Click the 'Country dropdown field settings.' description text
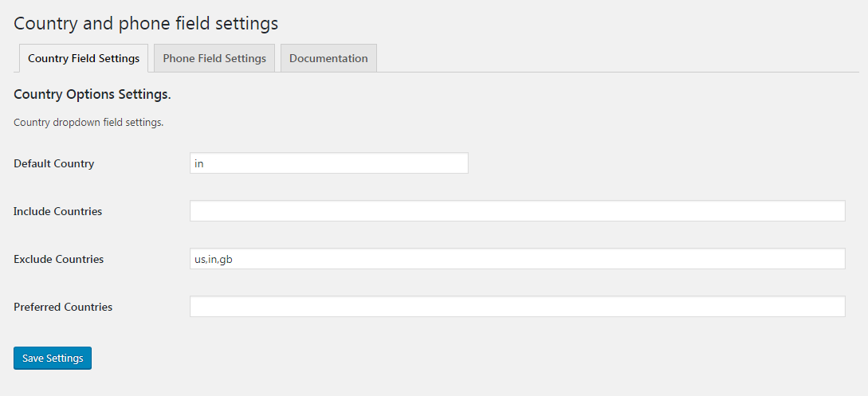 [88, 123]
